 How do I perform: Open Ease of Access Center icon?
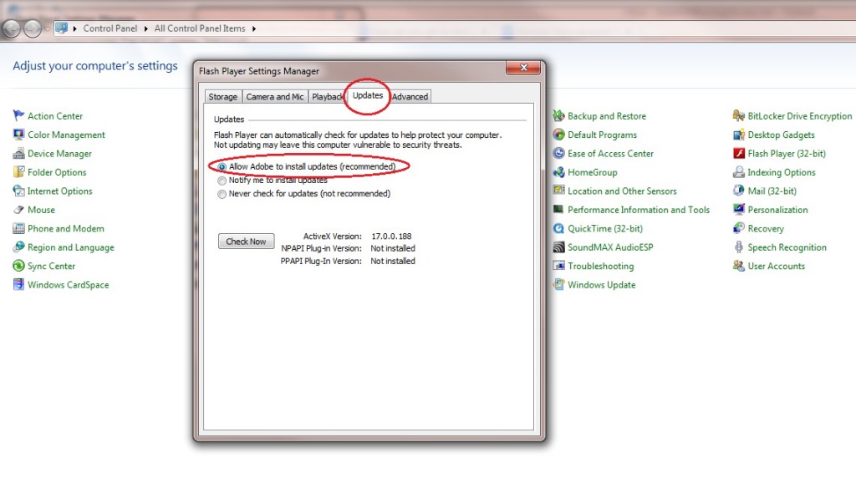point(558,154)
